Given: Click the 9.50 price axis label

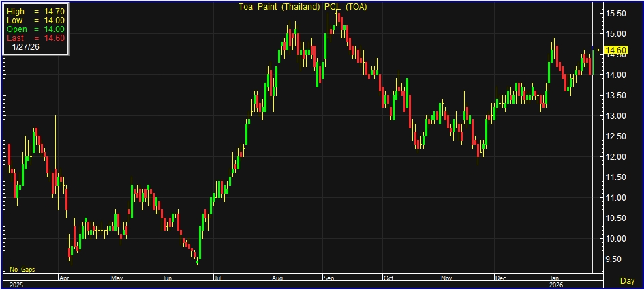Looking at the screenshot, I should point(616,259).
